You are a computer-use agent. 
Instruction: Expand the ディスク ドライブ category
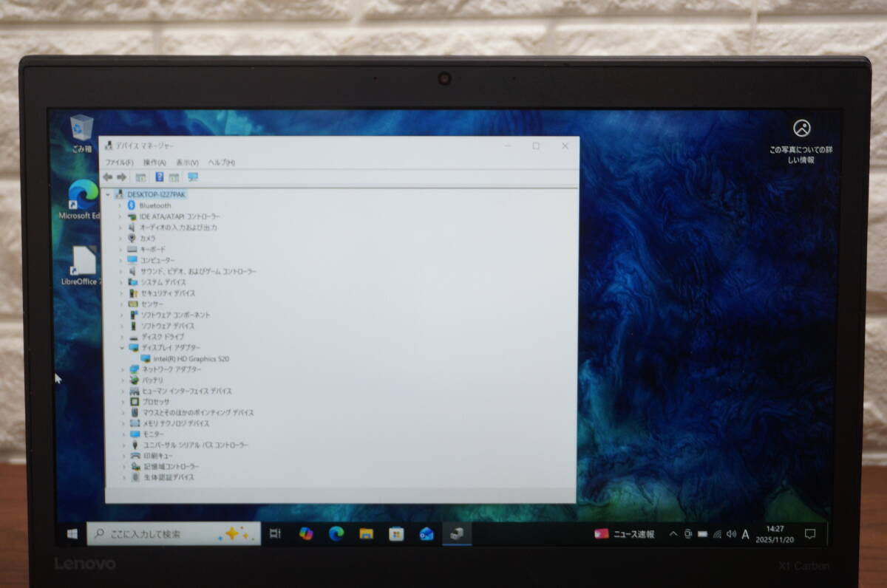click(122, 336)
